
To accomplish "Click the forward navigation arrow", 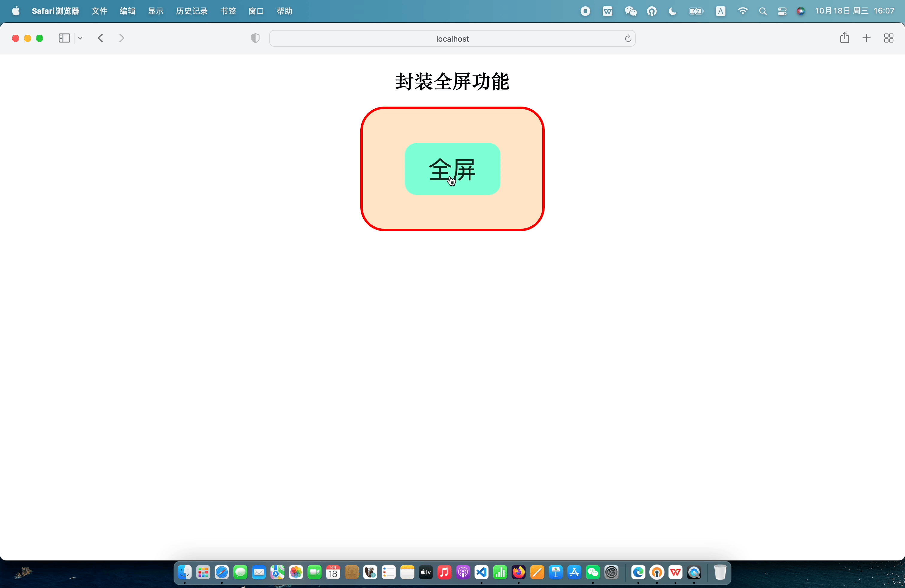I will point(122,38).
